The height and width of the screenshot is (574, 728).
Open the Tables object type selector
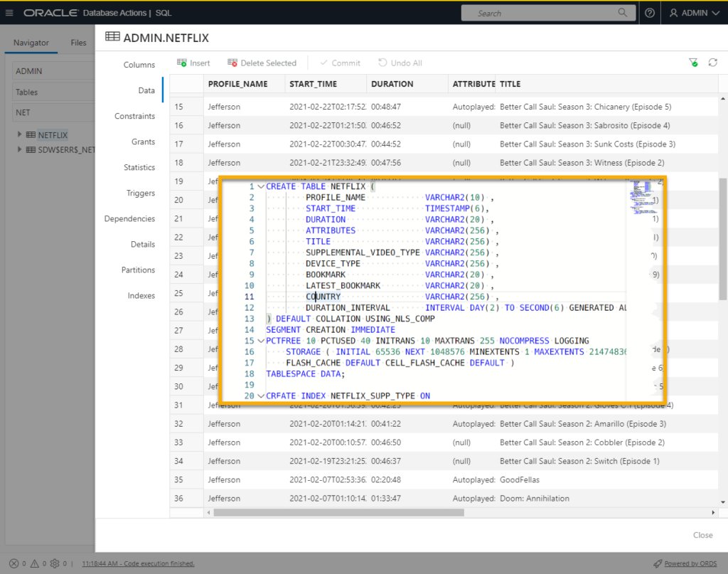click(53, 92)
